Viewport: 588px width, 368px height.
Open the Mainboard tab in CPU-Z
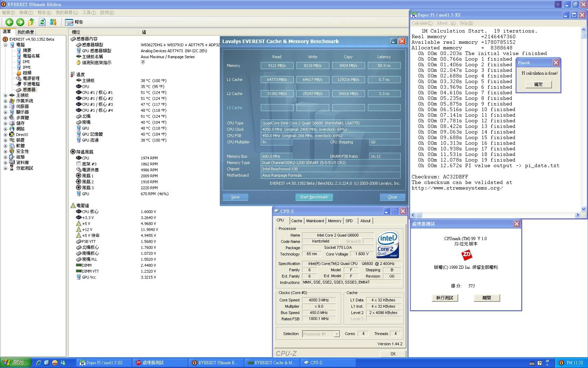315,221
